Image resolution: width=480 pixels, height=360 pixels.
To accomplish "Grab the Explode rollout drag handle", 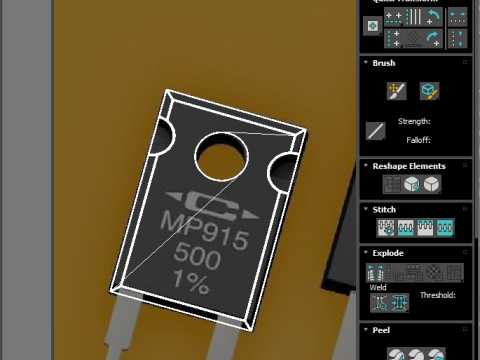I will 465,252.
